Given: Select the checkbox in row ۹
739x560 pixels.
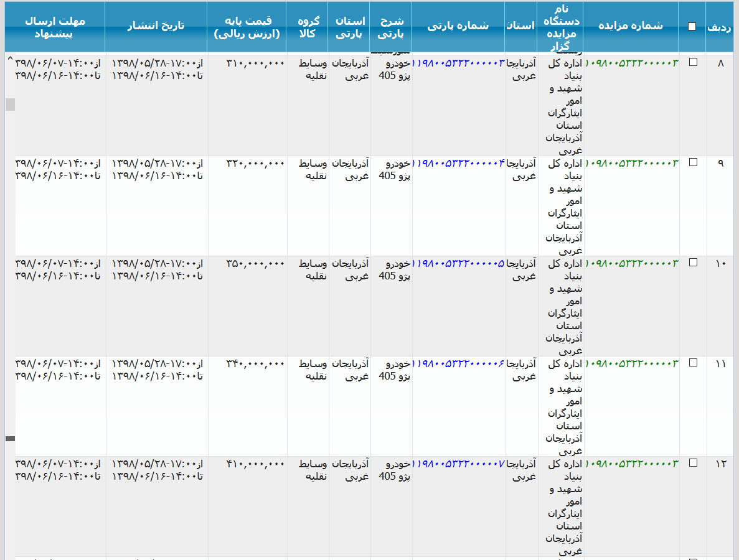Looking at the screenshot, I should click(693, 162).
